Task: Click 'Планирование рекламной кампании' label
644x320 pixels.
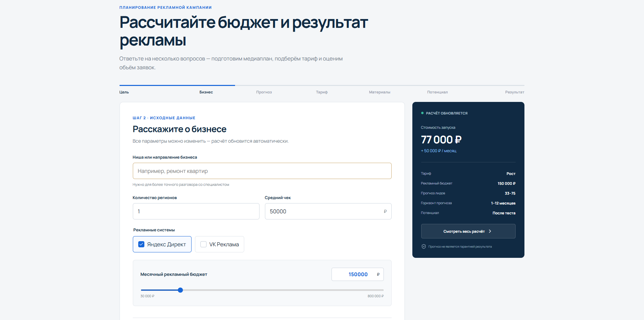Action: coord(165,7)
